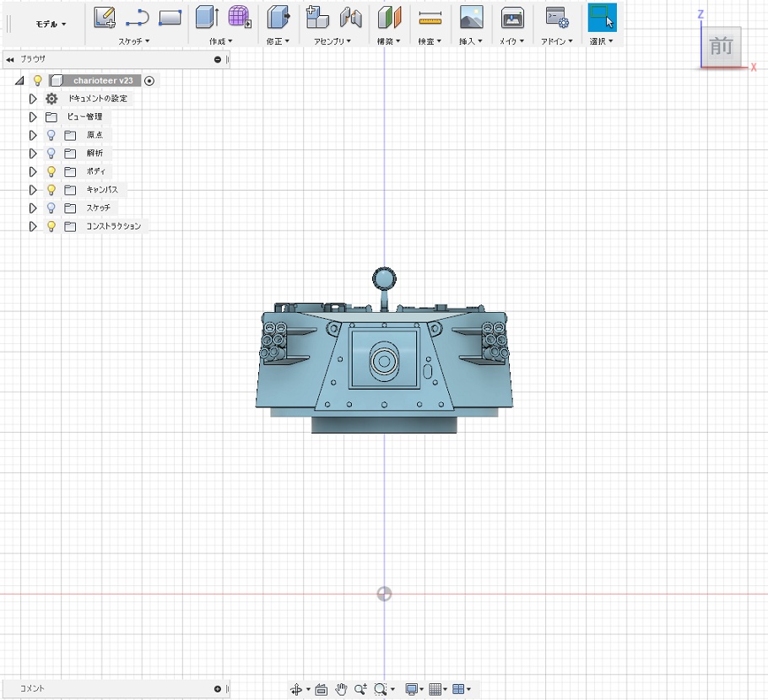Click the Create Sketch icon in toolbar
Image resolution: width=768 pixels, height=700 pixels.
point(105,17)
